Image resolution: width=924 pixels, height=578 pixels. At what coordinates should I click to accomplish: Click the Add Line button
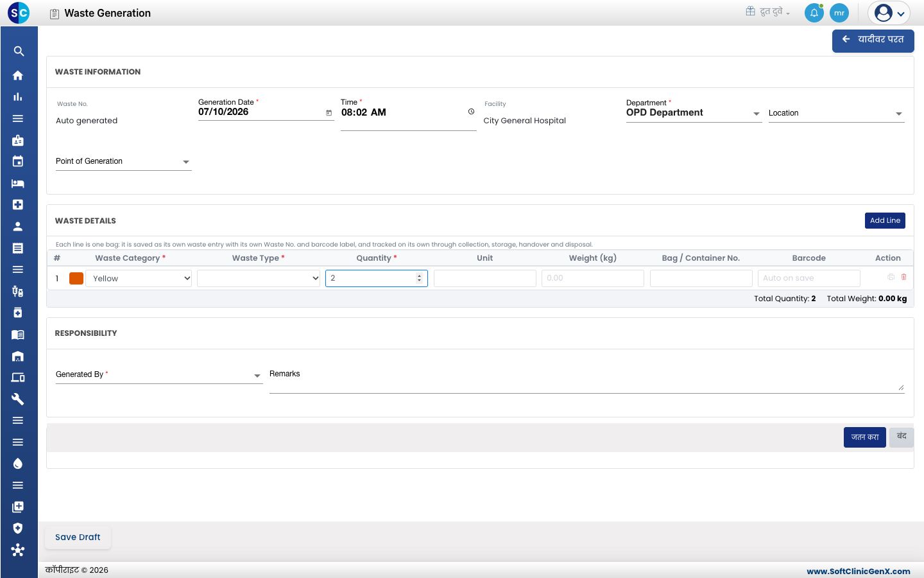click(x=885, y=220)
